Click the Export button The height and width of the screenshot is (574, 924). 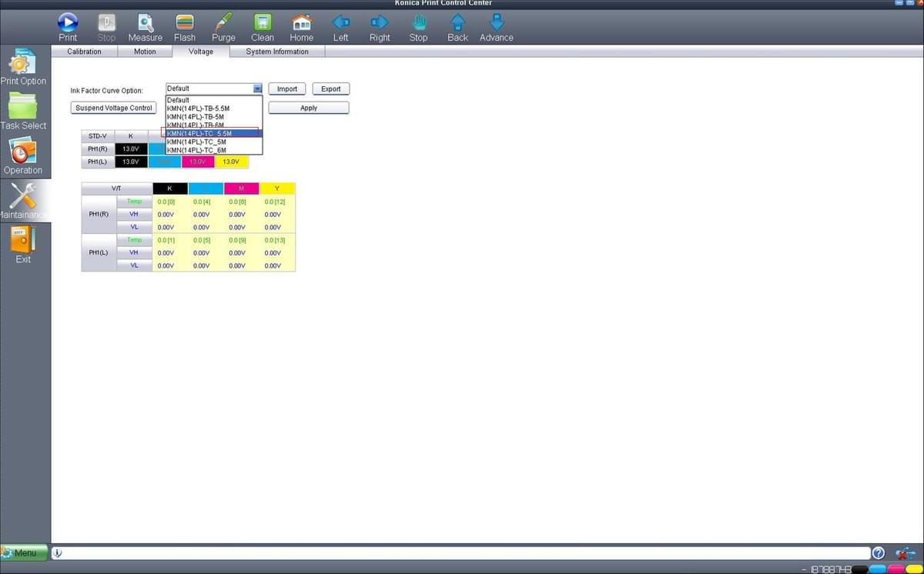pos(331,88)
